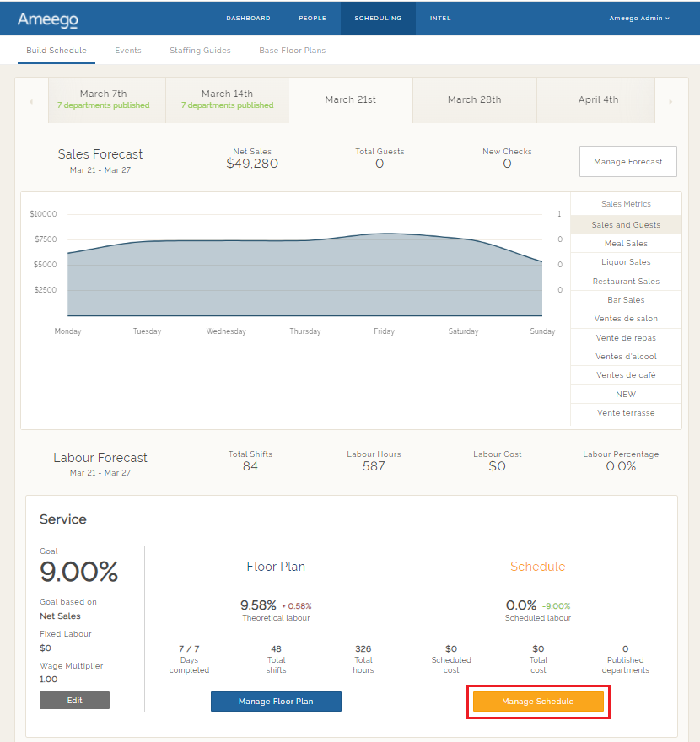Click the Ameego logo

tap(46, 19)
